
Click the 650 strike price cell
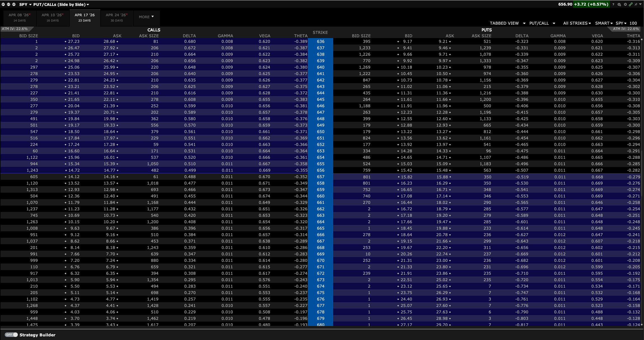tap(321, 132)
